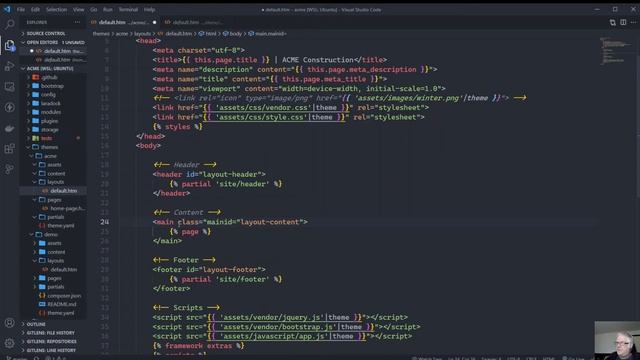Open the Run menu
This screenshot has height=360, width=640.
(108, 9)
